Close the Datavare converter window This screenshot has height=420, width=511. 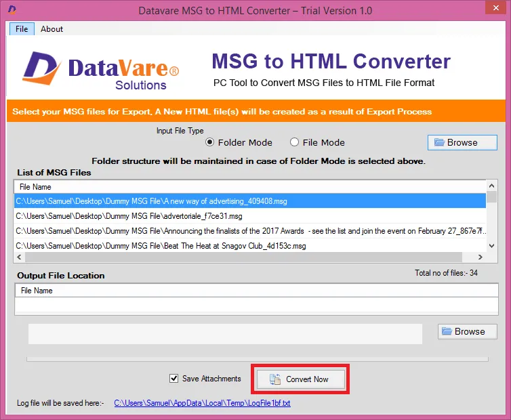495,7
